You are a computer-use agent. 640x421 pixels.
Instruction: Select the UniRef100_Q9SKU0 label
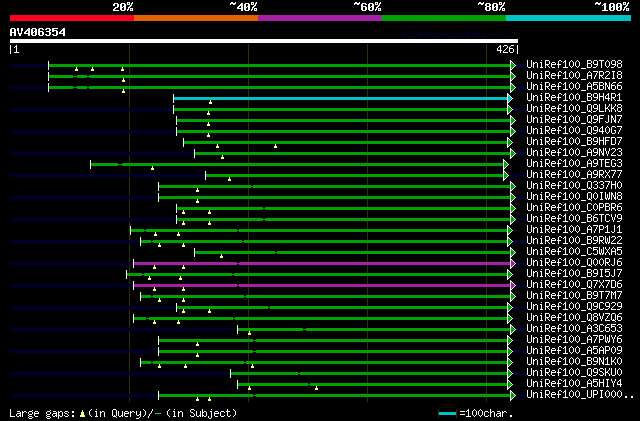coord(574,373)
